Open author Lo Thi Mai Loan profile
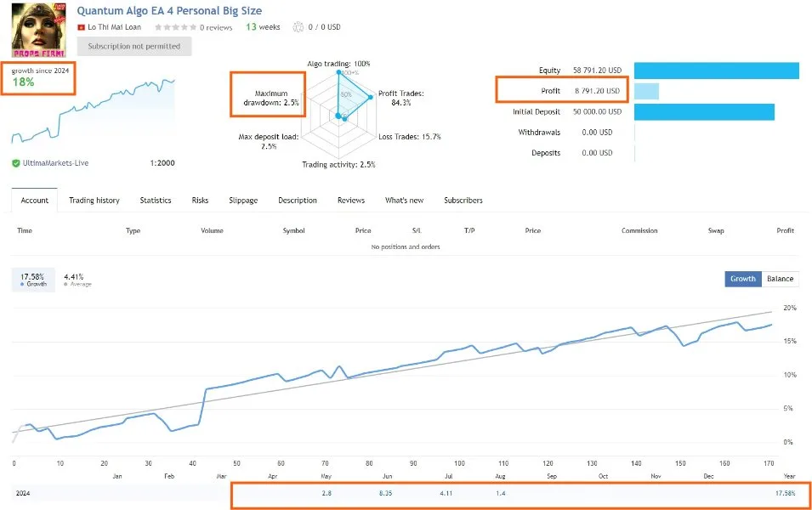Image resolution: width=812 pixels, height=510 pixels. coord(114,27)
